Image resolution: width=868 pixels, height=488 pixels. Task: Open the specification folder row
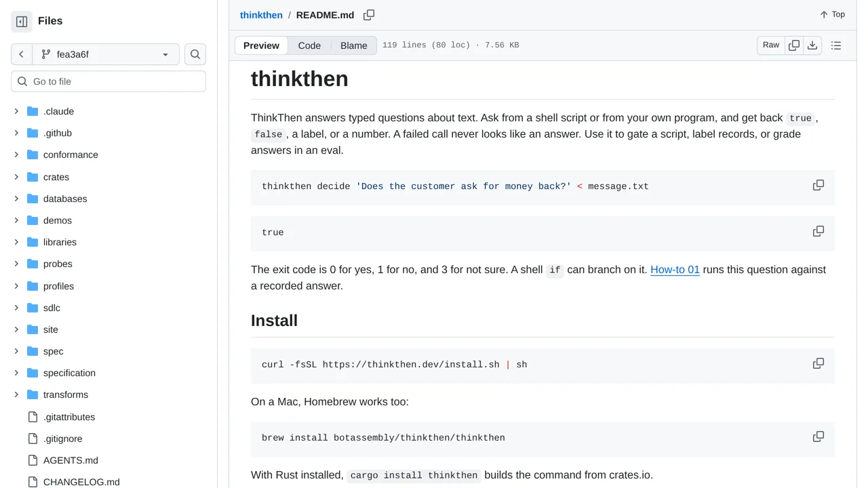[x=108, y=373]
